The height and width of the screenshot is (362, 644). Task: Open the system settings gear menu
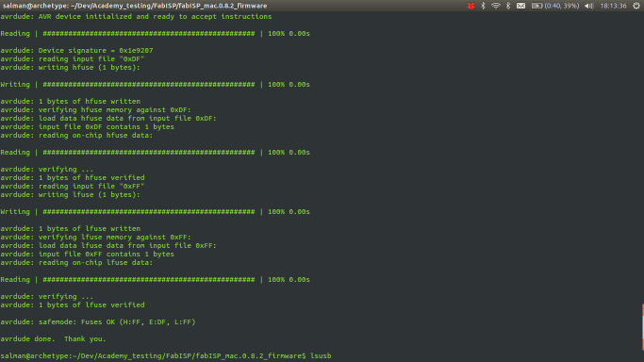point(636,6)
